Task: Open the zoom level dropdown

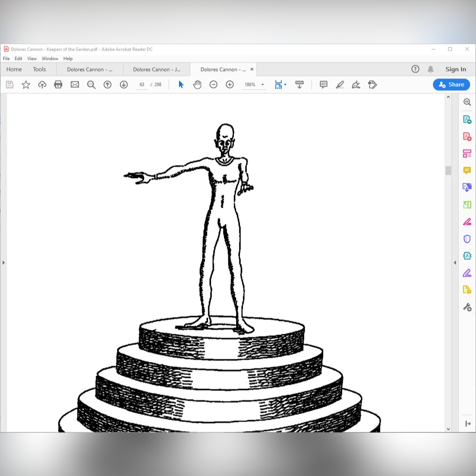Action: click(263, 85)
